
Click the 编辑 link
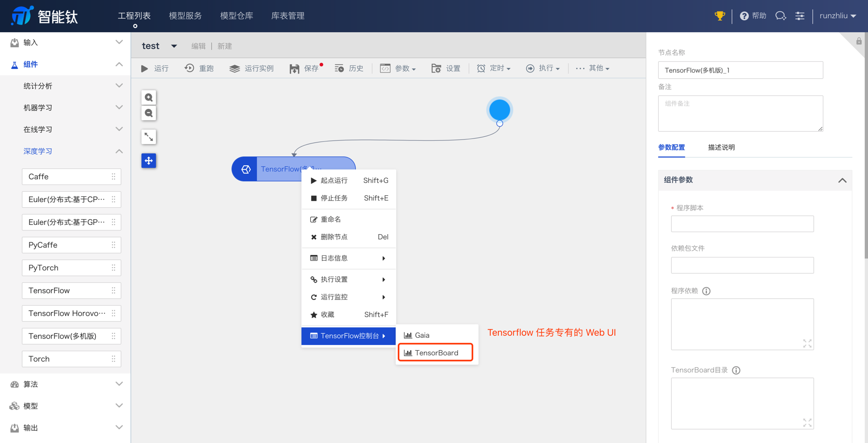[198, 46]
